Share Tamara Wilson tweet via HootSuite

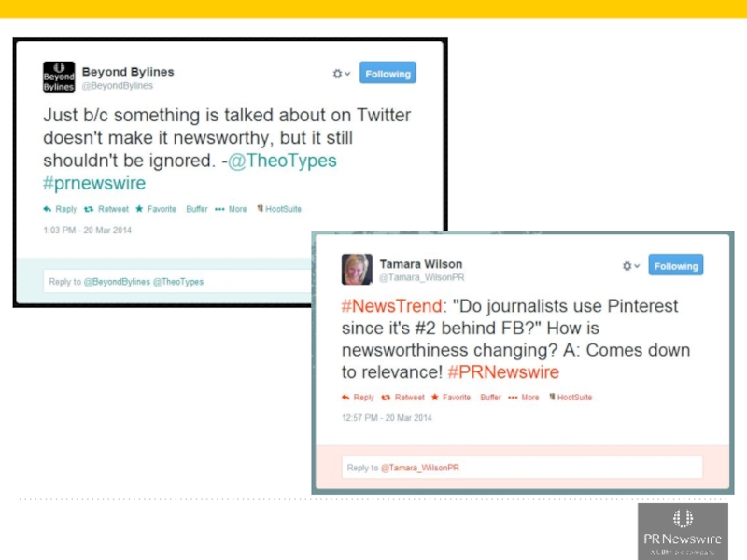pos(571,398)
